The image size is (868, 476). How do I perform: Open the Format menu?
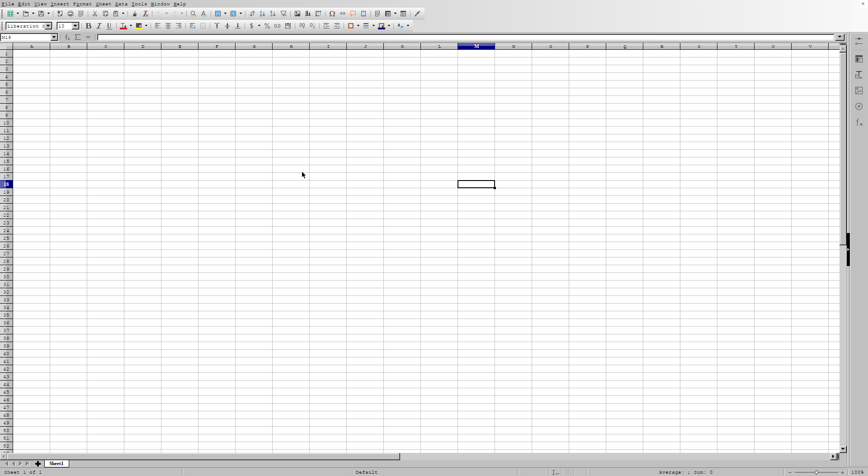click(x=82, y=4)
